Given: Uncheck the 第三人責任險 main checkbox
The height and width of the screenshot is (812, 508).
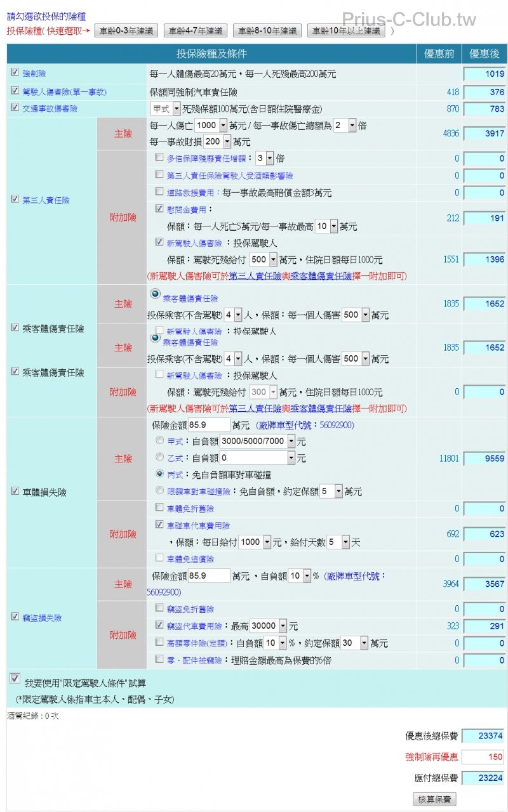Looking at the screenshot, I should 15,199.
